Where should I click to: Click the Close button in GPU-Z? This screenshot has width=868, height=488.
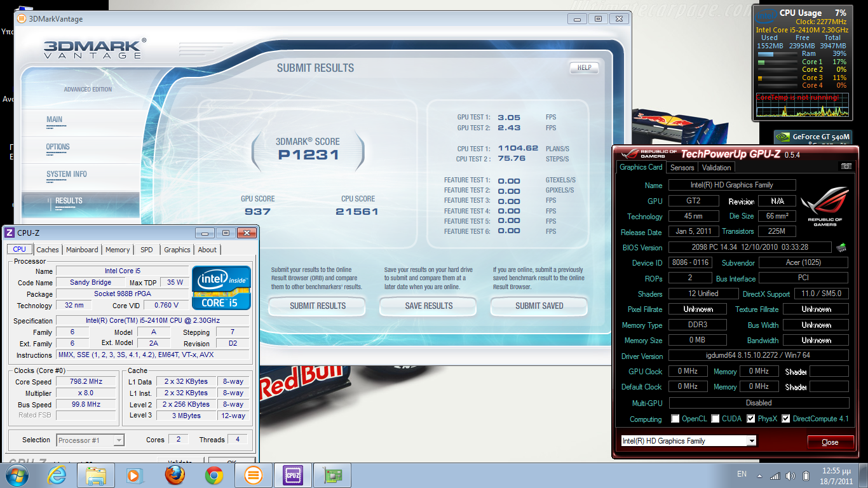point(830,442)
